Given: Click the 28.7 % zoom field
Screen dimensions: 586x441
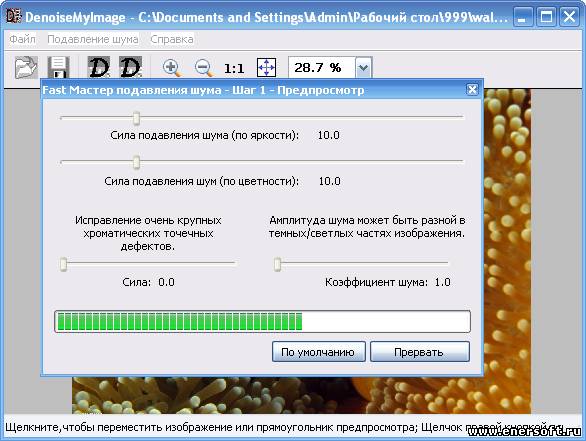Looking at the screenshot, I should [x=322, y=68].
